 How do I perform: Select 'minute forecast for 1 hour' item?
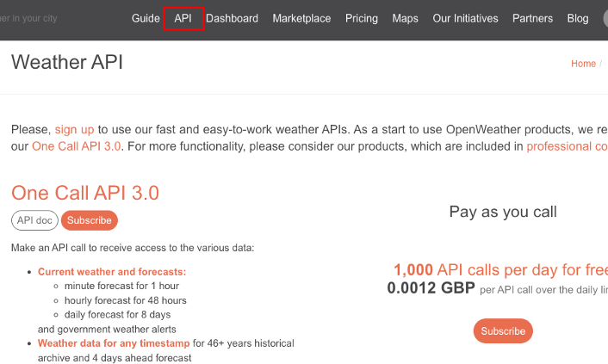coord(121,286)
